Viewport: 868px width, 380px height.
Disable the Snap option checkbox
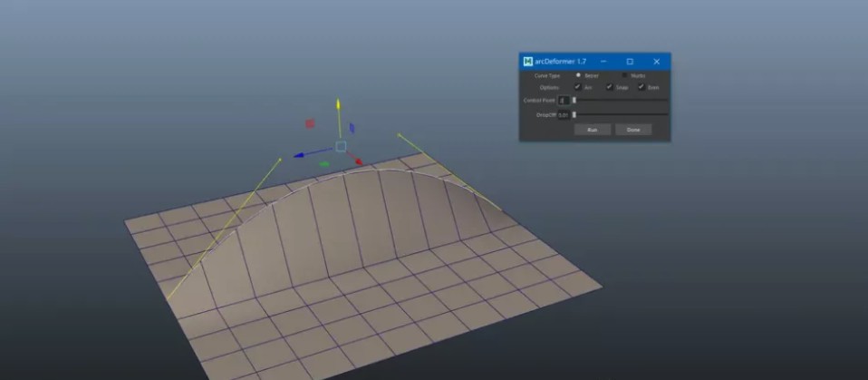click(x=610, y=87)
